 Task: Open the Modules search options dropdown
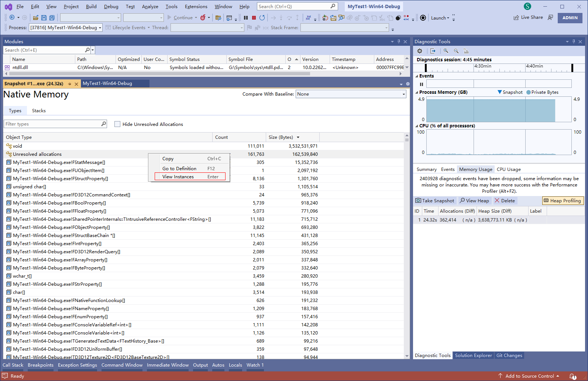tap(93, 50)
